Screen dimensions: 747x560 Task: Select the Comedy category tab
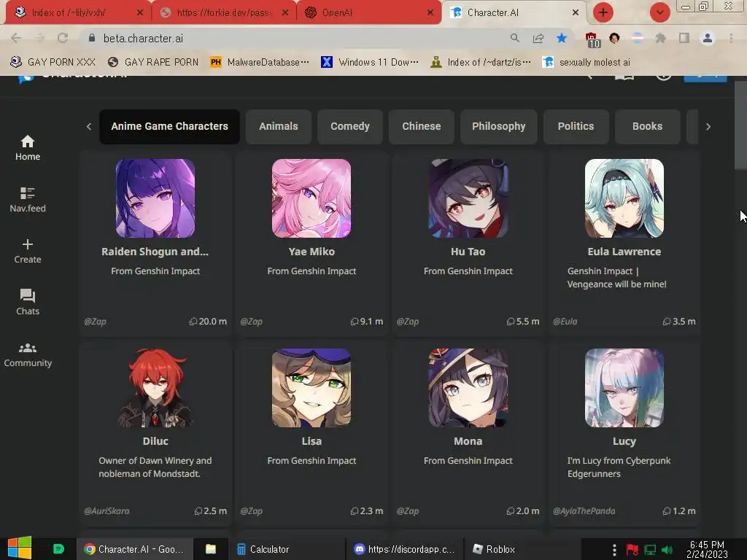[350, 127]
